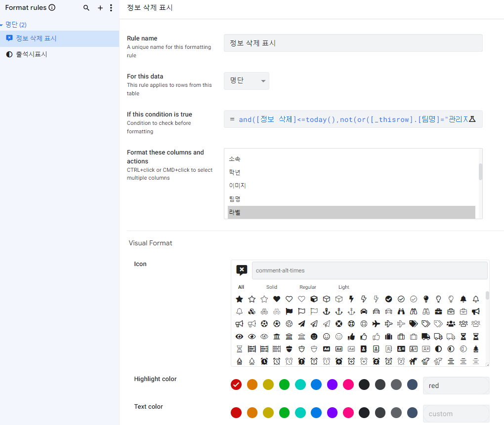Edit the condition expression field

click(x=353, y=119)
